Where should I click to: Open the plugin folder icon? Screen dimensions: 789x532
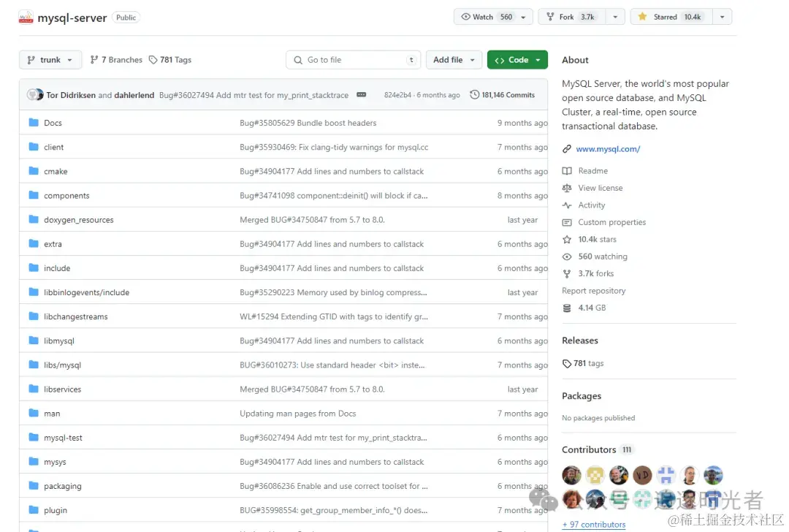pos(34,509)
